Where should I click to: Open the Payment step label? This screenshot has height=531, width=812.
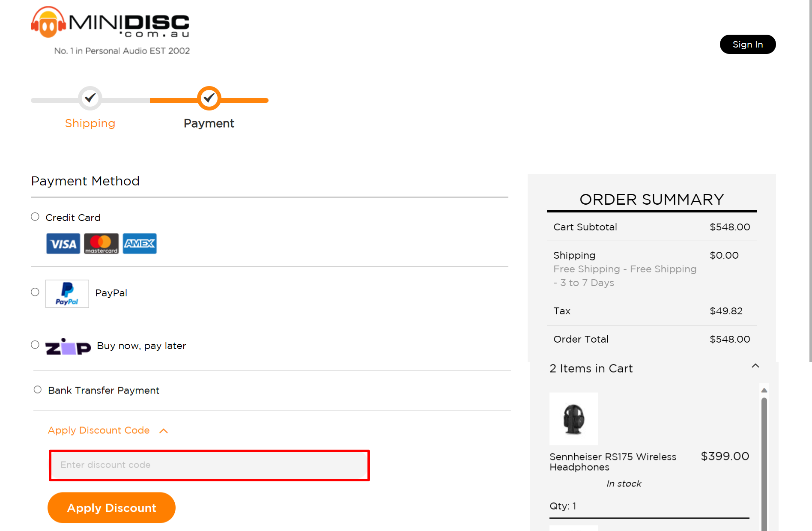pos(209,123)
